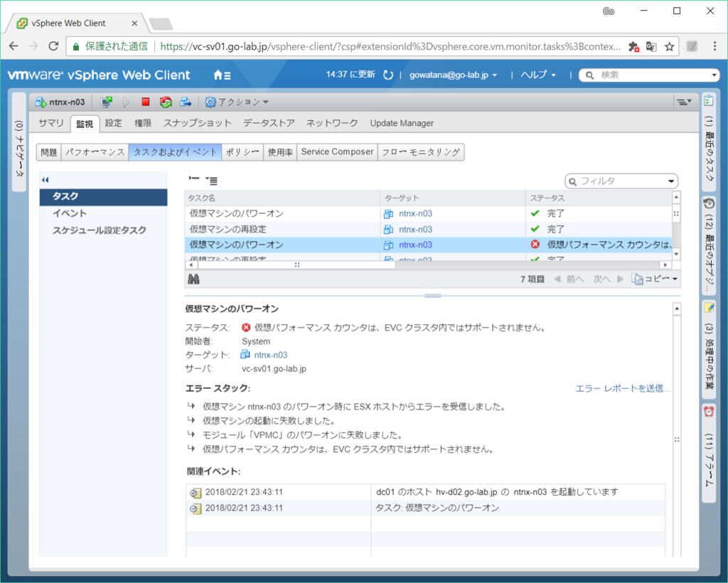Collapse the left task list pane arrows
Screen dimensions: 728x583
[x=45, y=180]
